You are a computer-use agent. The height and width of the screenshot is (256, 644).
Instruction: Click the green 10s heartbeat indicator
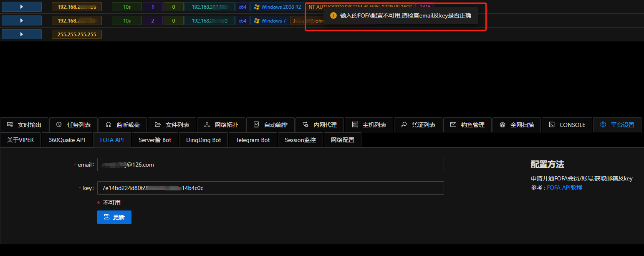[126, 6]
